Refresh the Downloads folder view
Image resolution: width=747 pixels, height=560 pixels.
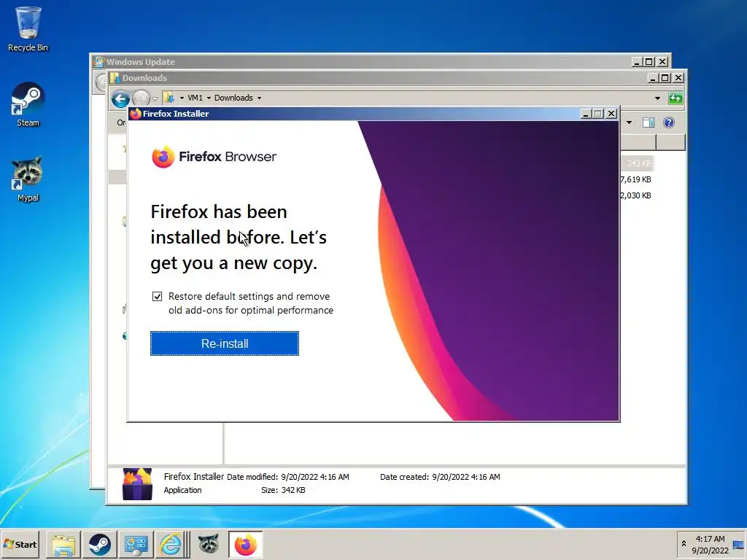pyautogui.click(x=676, y=98)
